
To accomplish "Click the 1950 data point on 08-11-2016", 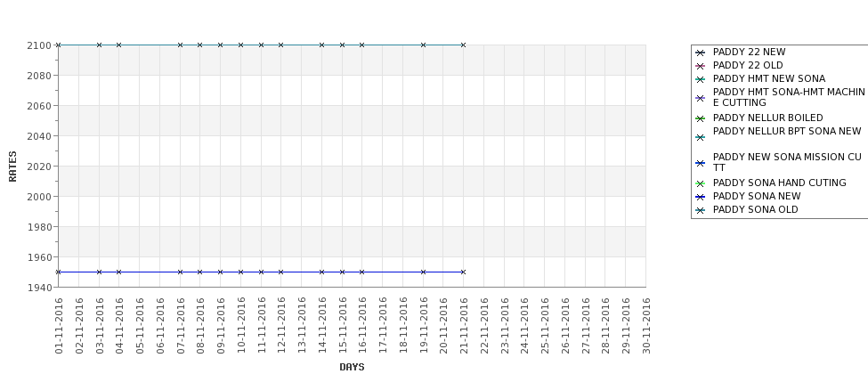I will (200, 272).
